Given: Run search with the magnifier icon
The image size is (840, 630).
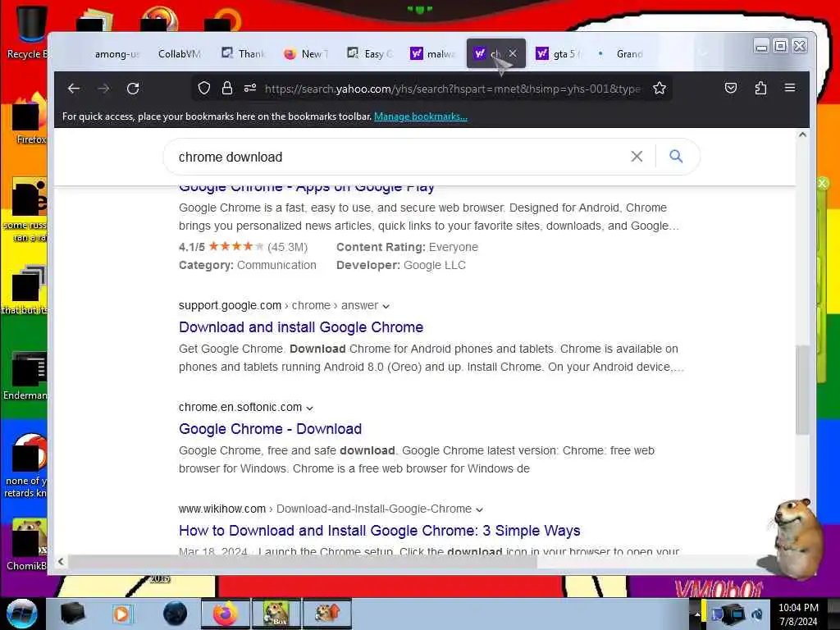Looking at the screenshot, I should 676,156.
